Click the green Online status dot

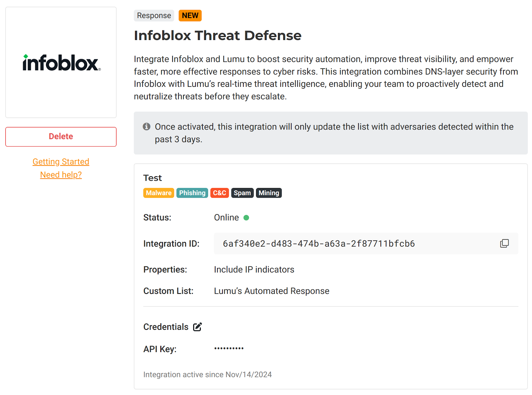246,218
